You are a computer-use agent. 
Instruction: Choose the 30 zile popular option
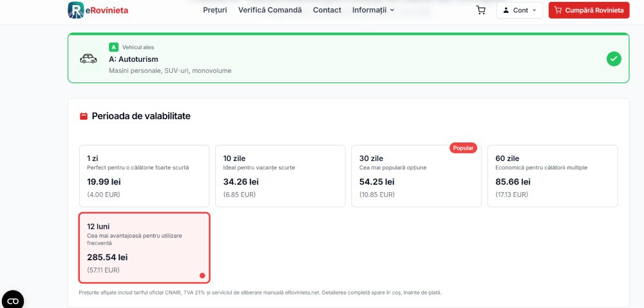[416, 176]
